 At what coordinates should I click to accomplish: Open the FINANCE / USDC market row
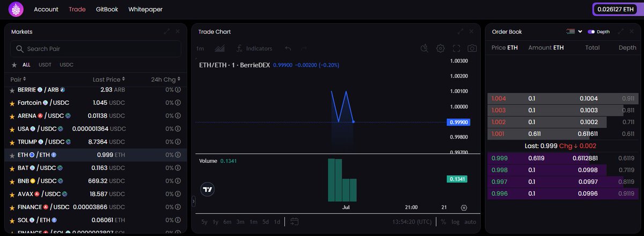[x=96, y=207]
